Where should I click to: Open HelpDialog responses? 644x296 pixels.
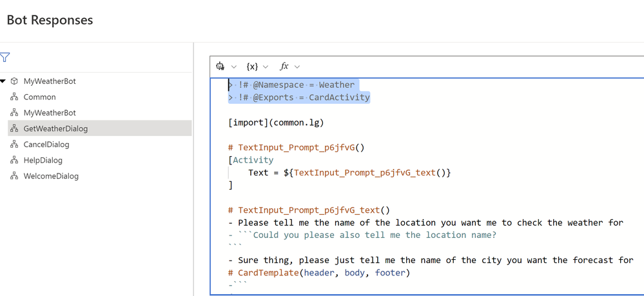coord(43,160)
